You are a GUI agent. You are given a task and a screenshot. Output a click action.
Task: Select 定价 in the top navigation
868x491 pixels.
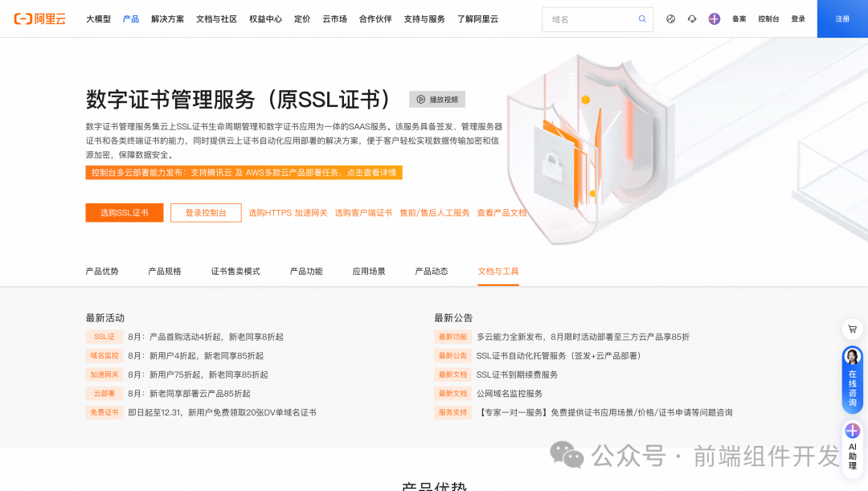point(301,18)
